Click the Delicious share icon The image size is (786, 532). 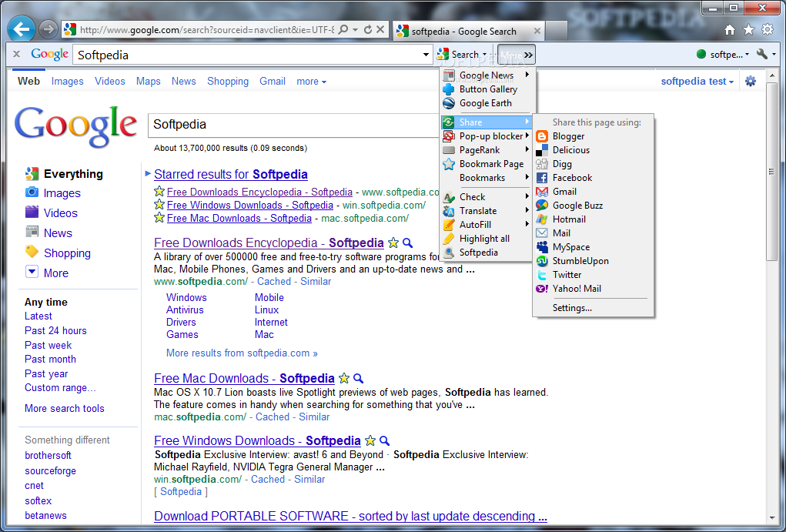542,150
